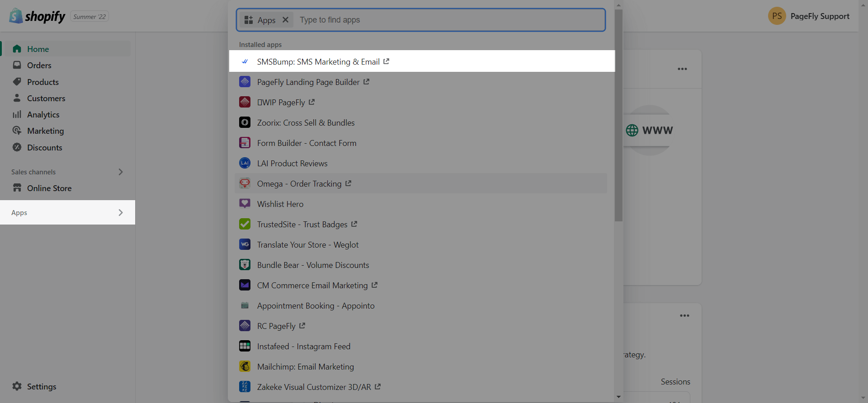Click the CM Commerce envelope icon
This screenshot has width=868, height=403.
click(x=245, y=285)
